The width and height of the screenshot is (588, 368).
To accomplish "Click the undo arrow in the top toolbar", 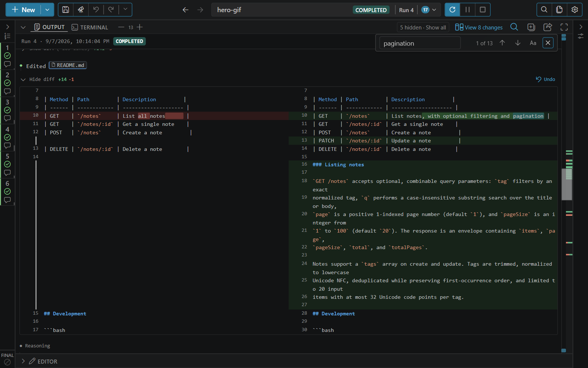I will point(96,10).
